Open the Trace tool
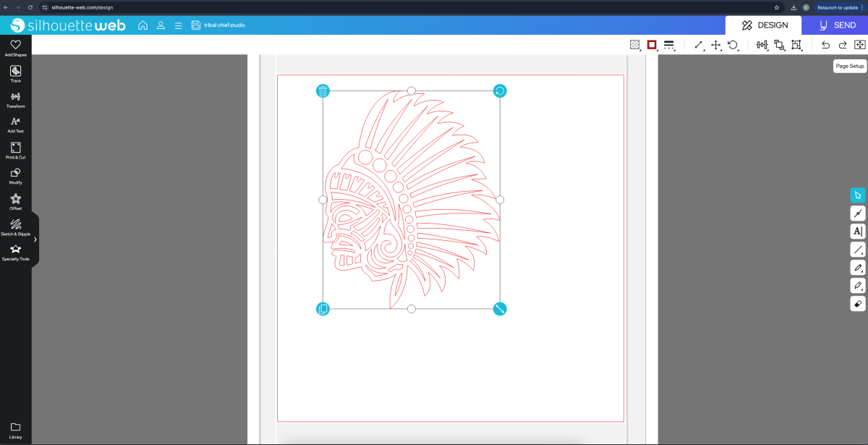The height and width of the screenshot is (445, 868). pyautogui.click(x=16, y=74)
